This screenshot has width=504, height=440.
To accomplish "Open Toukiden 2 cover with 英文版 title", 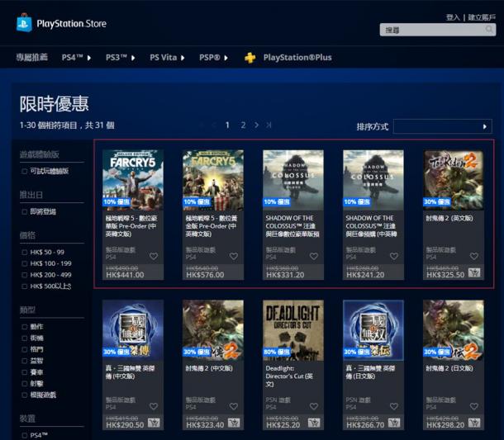I will (x=454, y=180).
